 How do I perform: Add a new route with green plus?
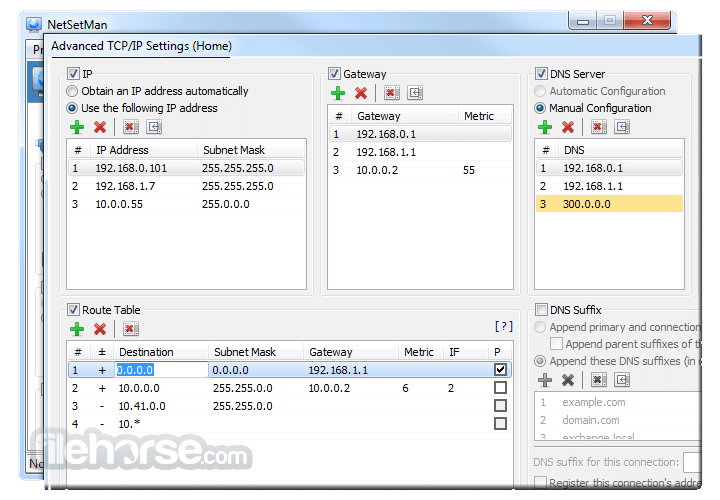(77, 329)
